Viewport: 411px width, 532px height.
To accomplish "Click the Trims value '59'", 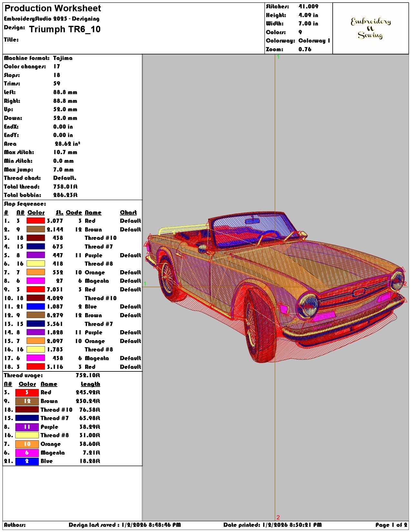I will pyautogui.click(x=57, y=84).
